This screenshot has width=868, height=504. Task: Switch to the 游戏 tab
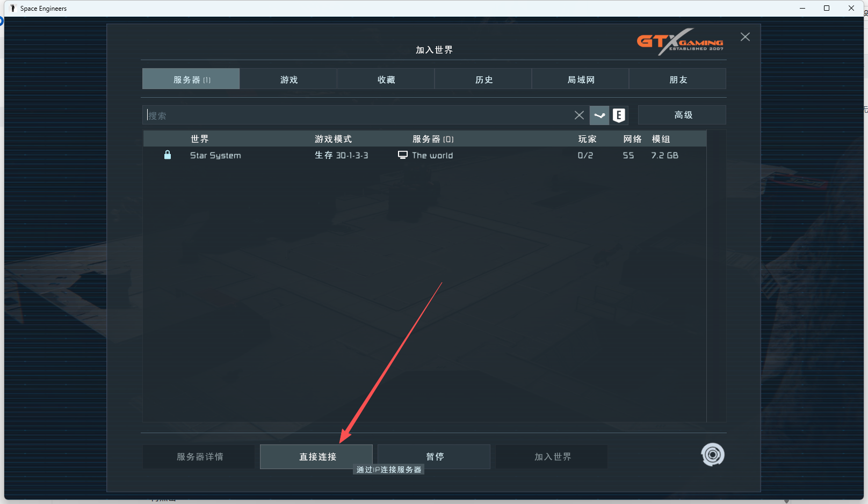click(x=288, y=79)
